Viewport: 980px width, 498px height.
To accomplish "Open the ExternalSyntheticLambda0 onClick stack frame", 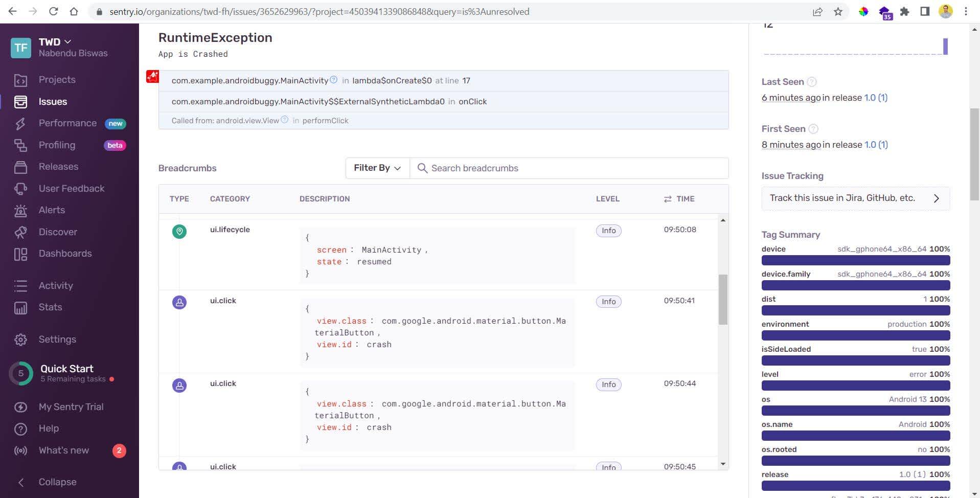I will (443, 102).
